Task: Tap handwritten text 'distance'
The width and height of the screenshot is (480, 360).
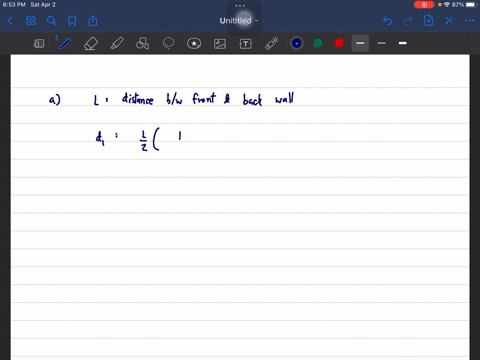Action: point(137,99)
